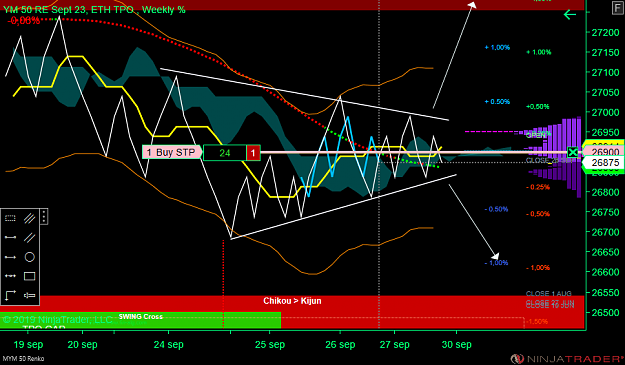Click the 19 sep date label
Viewport: 625px width, 365px height.
pyautogui.click(x=28, y=344)
